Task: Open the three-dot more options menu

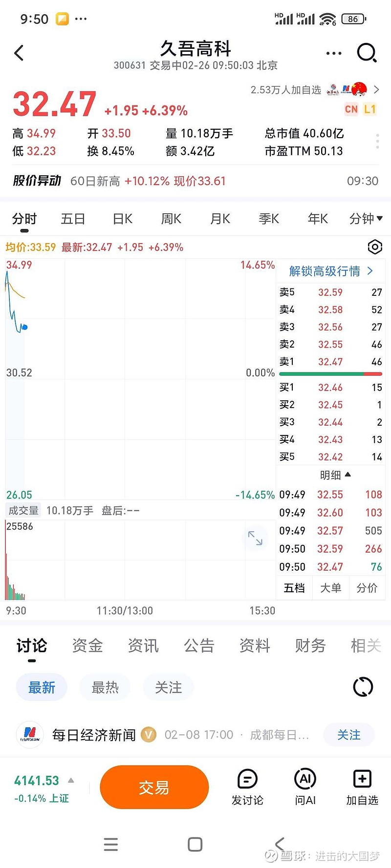Action: point(333,53)
